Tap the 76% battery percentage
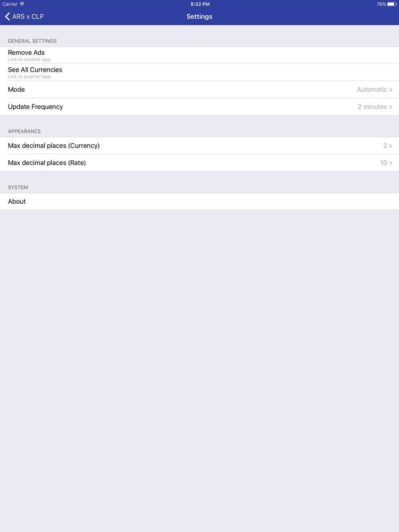Screen dimensions: 399x532 [x=381, y=4]
